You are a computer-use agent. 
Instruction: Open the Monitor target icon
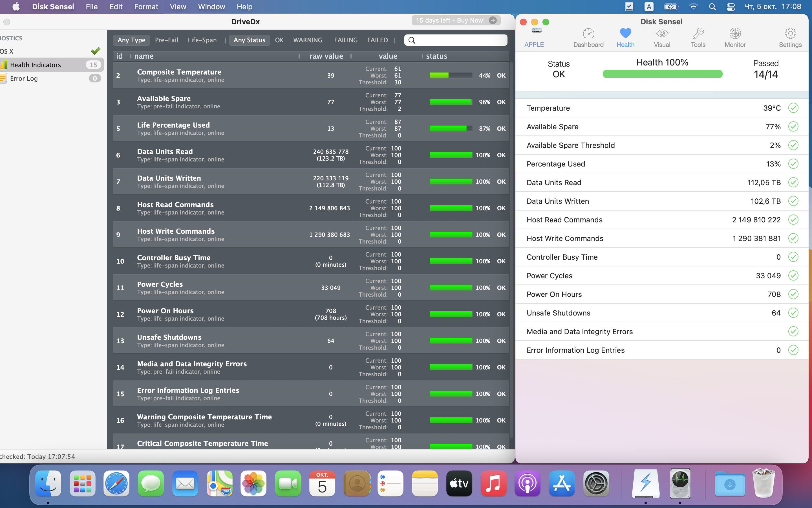(x=735, y=33)
